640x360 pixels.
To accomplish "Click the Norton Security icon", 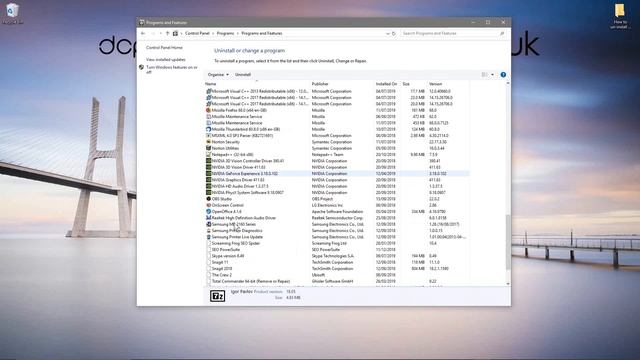I will click(209, 142).
